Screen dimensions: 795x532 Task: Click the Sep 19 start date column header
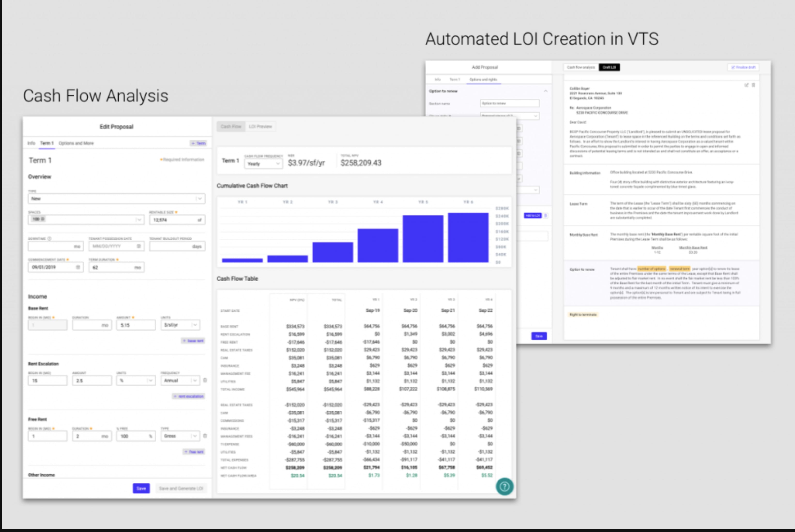pyautogui.click(x=373, y=310)
